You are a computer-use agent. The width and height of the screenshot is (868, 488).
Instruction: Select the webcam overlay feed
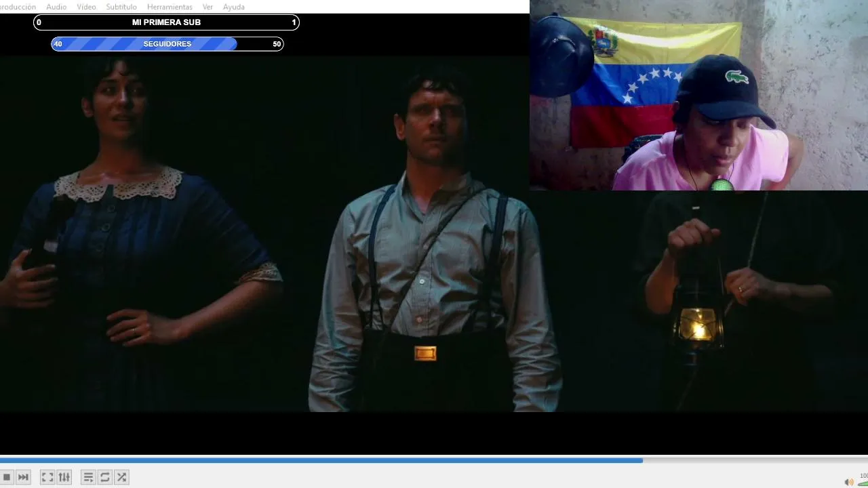pos(698,95)
